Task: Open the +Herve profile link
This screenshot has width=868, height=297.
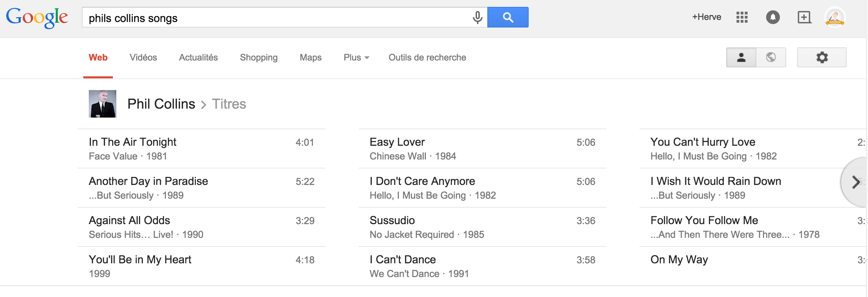Action: pos(707,17)
